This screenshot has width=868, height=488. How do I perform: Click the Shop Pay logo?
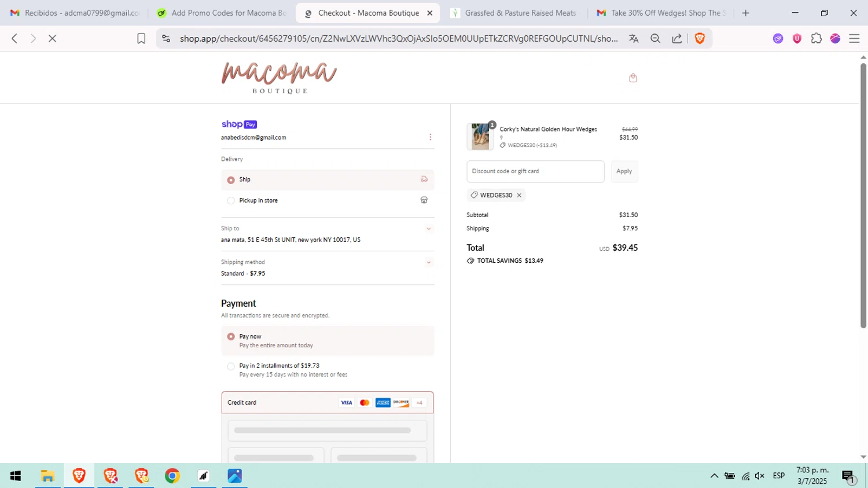[239, 124]
